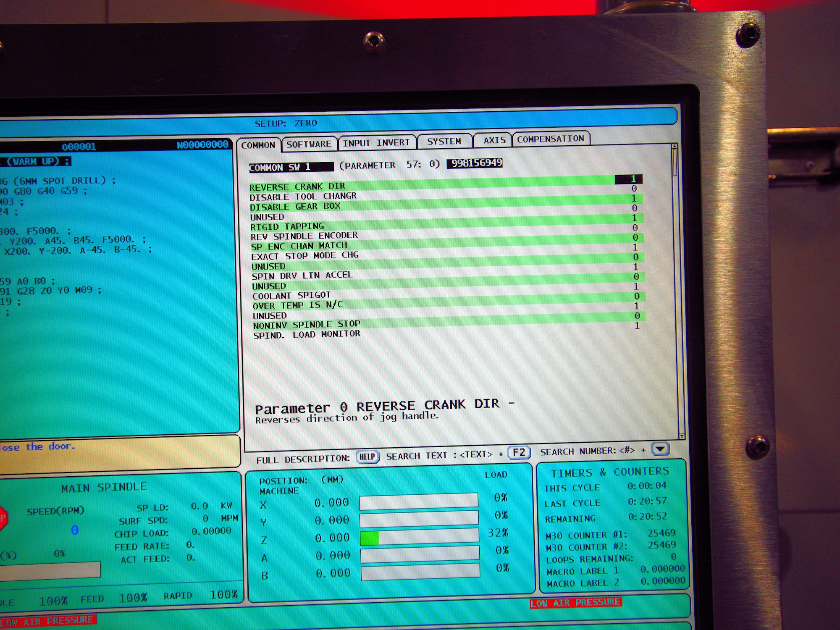This screenshot has width=840, height=630.
Task: Go to the AXIS tab
Action: coord(494,140)
